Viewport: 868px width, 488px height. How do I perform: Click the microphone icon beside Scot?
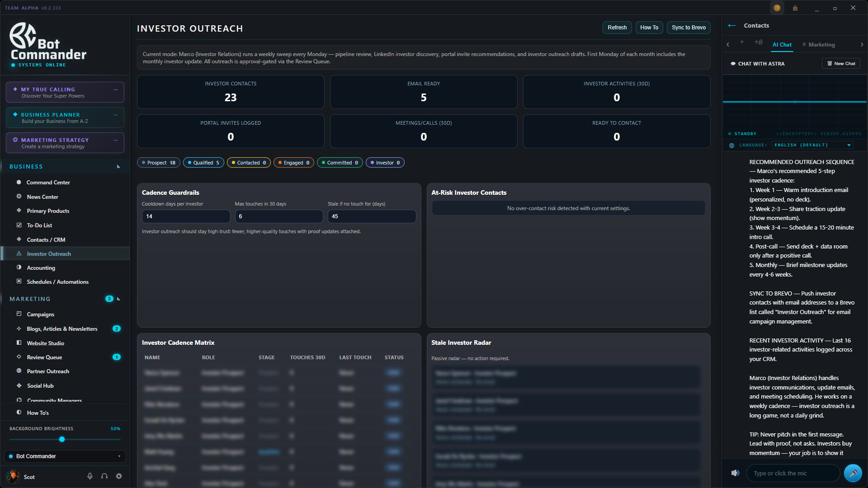coord(90,476)
